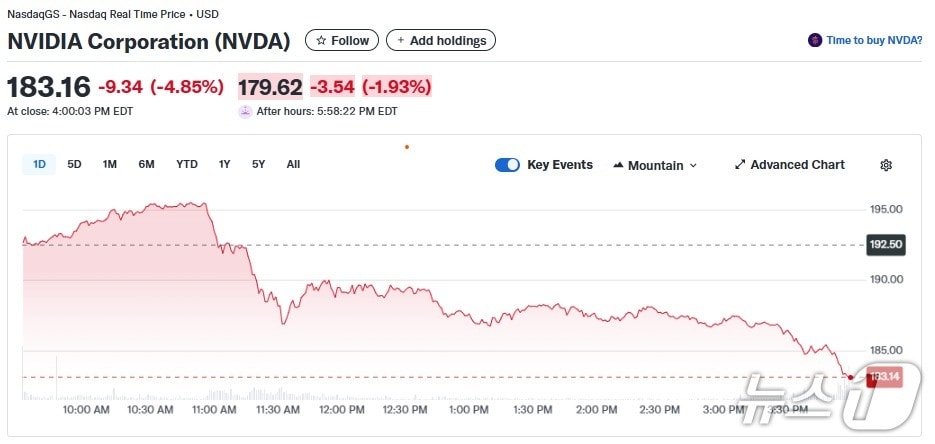This screenshot has width=935, height=444.
Task: Select the 1D time range
Action: [x=39, y=164]
